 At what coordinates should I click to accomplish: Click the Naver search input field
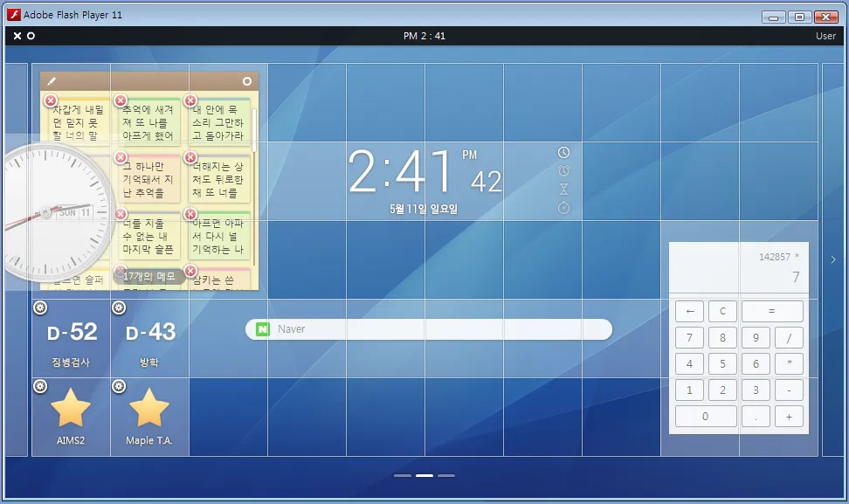click(x=429, y=329)
